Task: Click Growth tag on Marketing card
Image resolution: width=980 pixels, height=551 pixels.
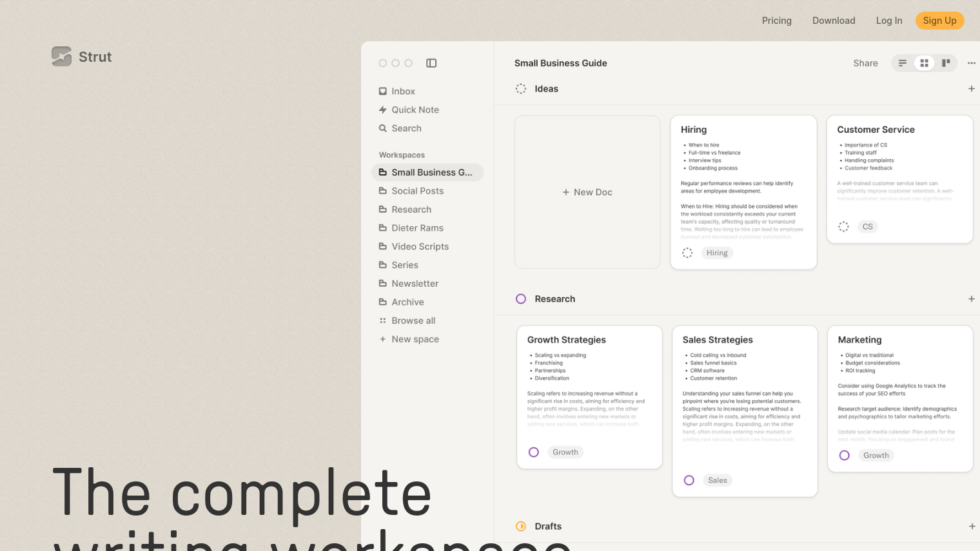Action: tap(876, 456)
